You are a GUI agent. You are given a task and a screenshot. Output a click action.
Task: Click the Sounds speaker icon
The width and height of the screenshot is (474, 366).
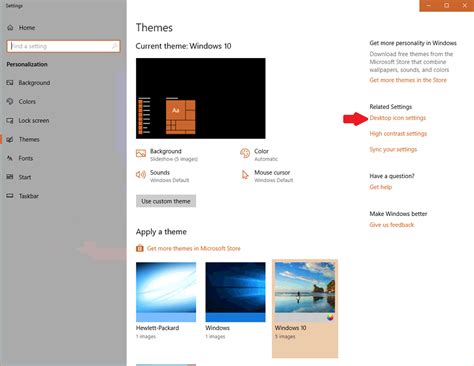[x=141, y=174]
